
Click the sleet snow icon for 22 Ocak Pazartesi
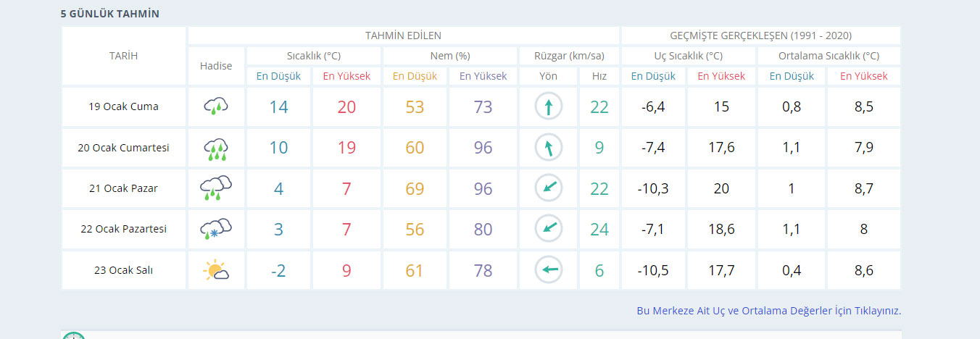coord(215,229)
